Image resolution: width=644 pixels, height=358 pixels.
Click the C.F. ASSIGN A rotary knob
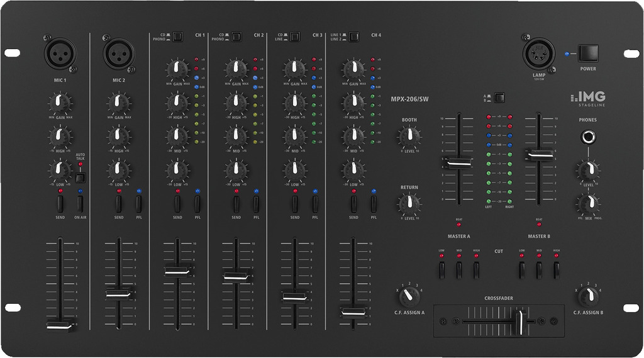point(409,294)
